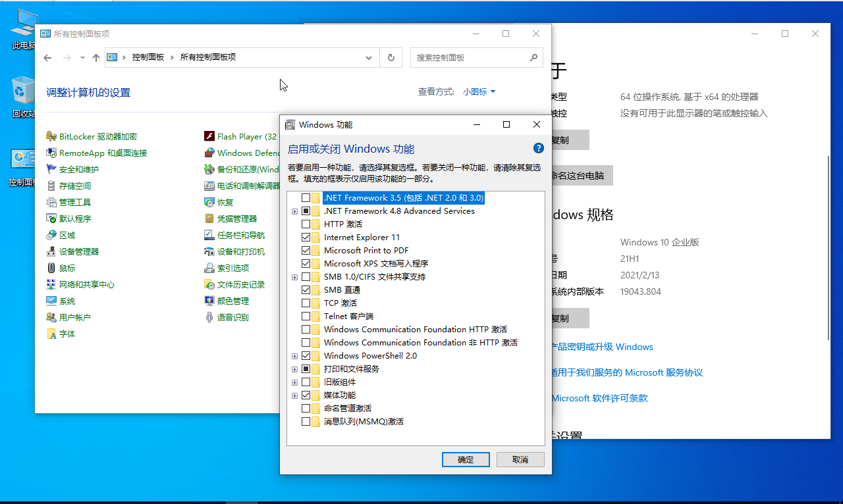843x504 pixels.
Task: Expand 旧版组件 node
Action: point(294,382)
